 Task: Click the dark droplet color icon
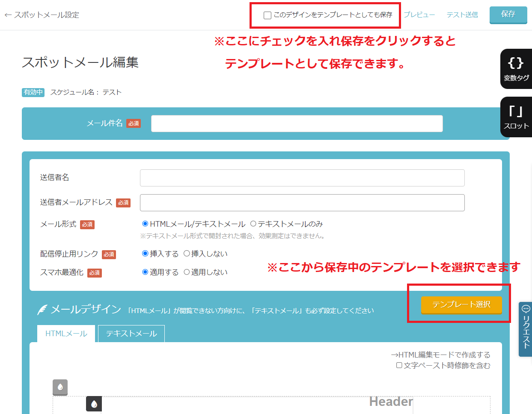click(94, 404)
